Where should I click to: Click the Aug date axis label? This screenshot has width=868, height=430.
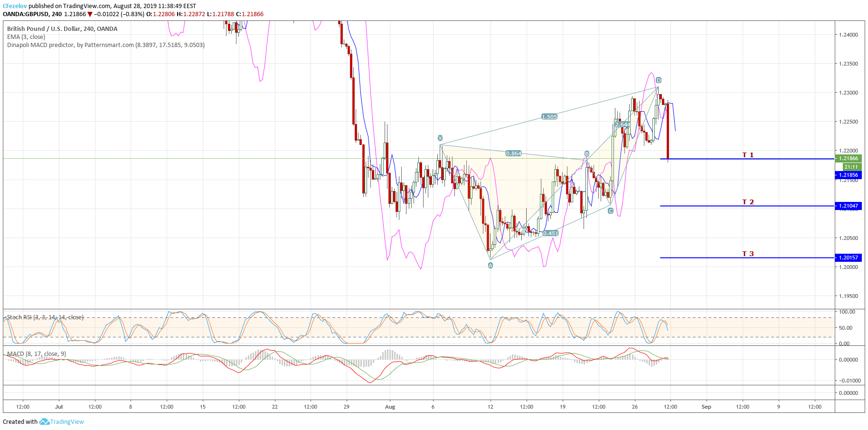click(x=390, y=407)
